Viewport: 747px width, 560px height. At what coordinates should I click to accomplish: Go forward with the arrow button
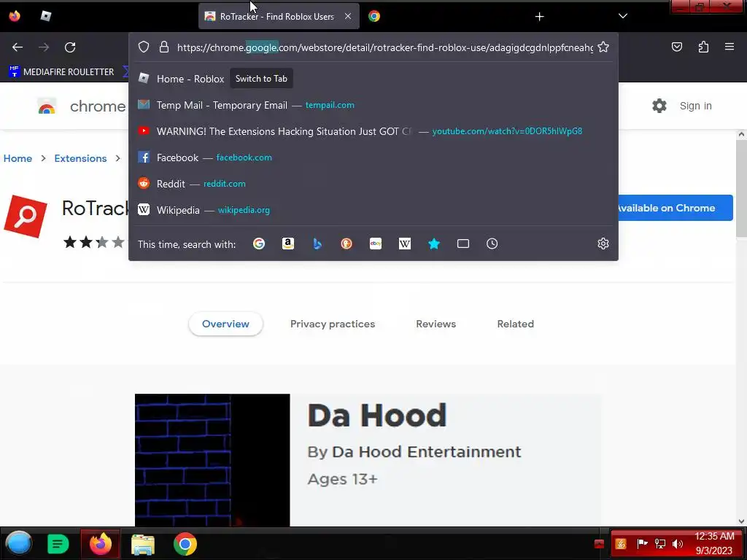point(43,47)
